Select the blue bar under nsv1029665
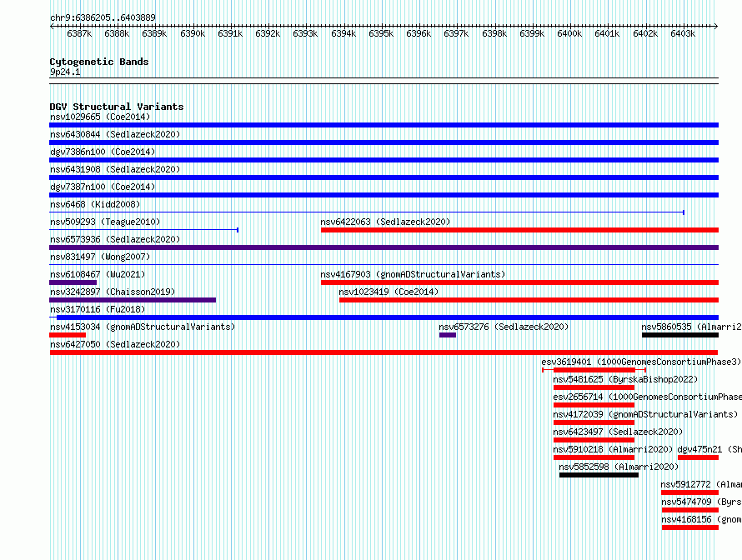Screen dimensions: 742x560 (384, 125)
